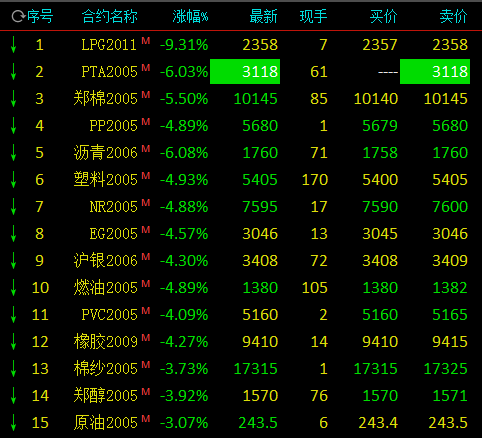The width and height of the screenshot is (482, 438).
Task: Select the PVC2005 contract name
Action: [110, 315]
